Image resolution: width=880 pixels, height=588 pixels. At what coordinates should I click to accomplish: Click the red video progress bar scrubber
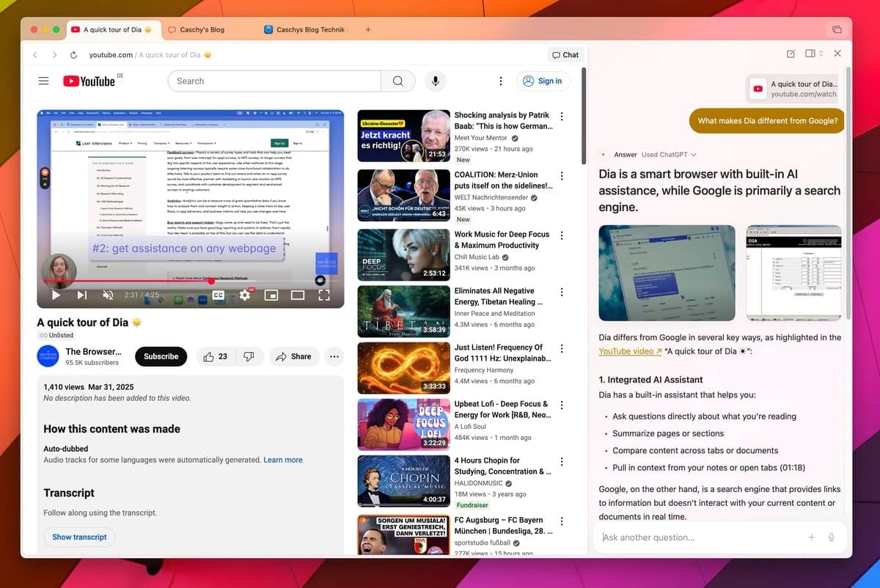[x=211, y=281]
